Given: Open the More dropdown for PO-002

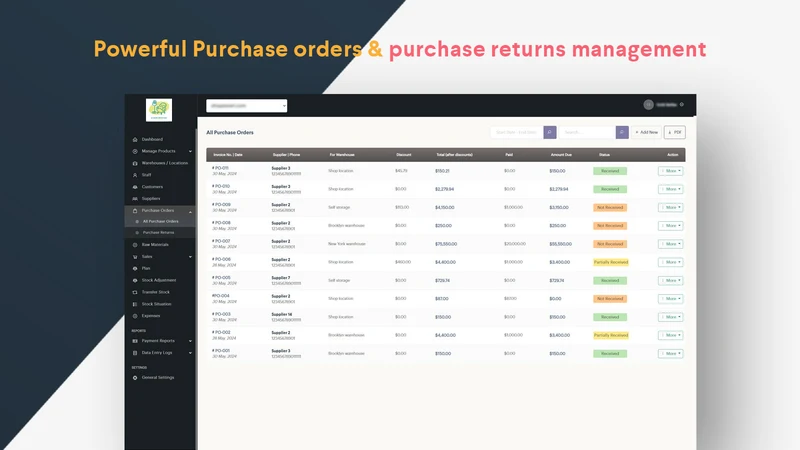Looking at the screenshot, I should (x=670, y=335).
